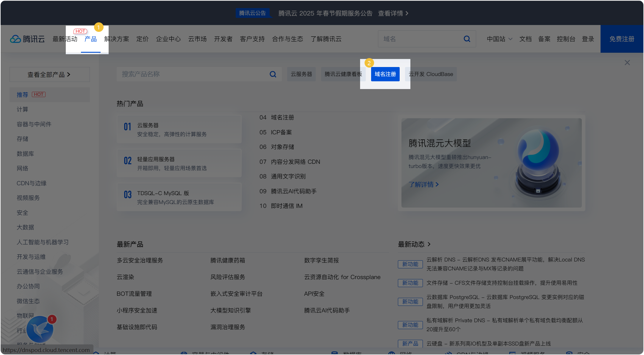Select the CDN与边缘 icon in the bottom bar
The width and height of the screenshot is (644, 355).
click(x=449, y=353)
